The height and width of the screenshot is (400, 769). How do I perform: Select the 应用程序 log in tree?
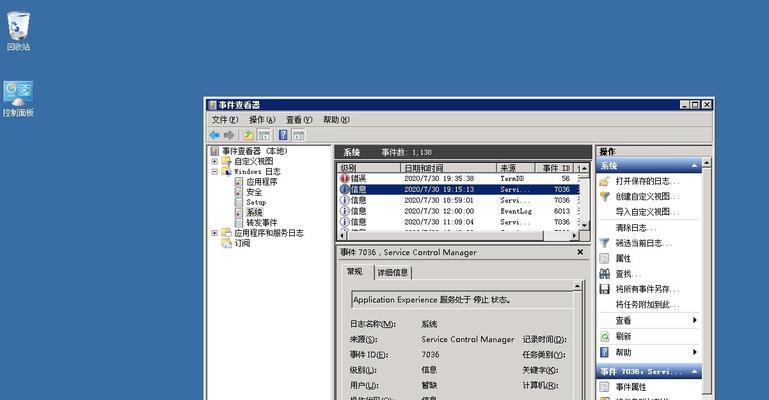click(262, 181)
